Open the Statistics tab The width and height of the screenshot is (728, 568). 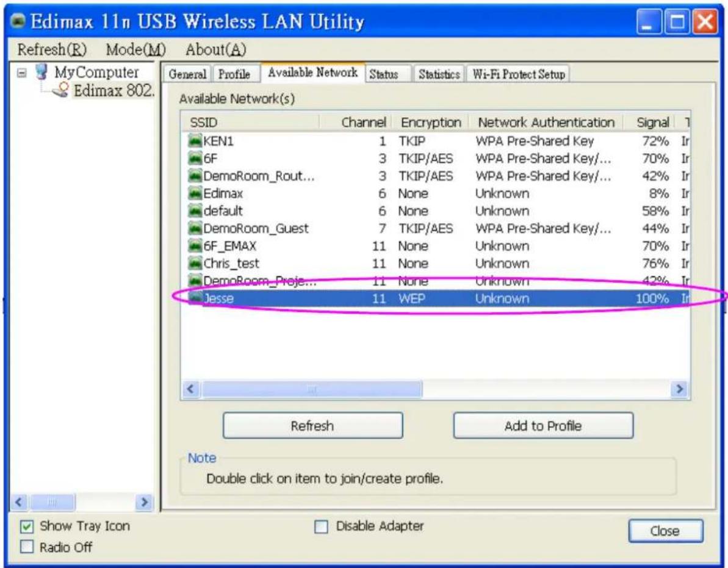439,74
